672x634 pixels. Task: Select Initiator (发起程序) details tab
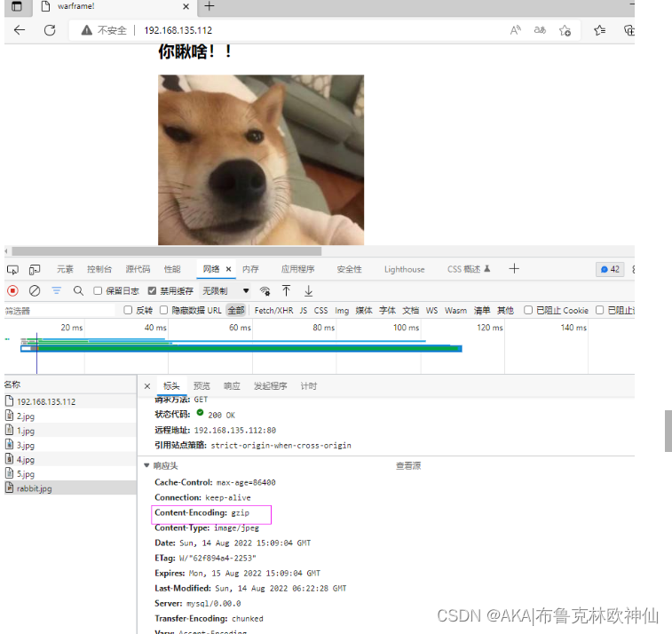tap(271, 386)
